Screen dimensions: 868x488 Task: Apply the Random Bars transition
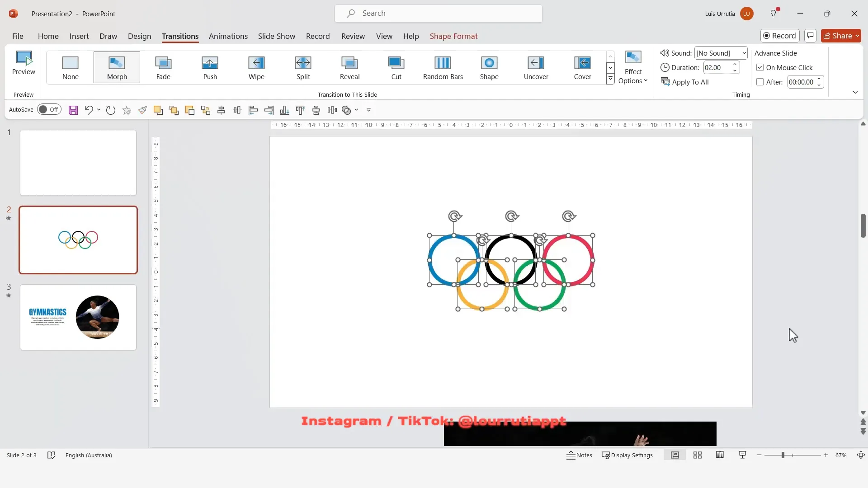(x=443, y=67)
